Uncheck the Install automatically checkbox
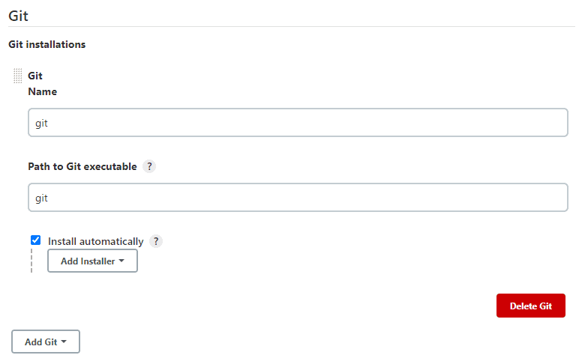This screenshot has height=364, width=588. click(x=36, y=240)
